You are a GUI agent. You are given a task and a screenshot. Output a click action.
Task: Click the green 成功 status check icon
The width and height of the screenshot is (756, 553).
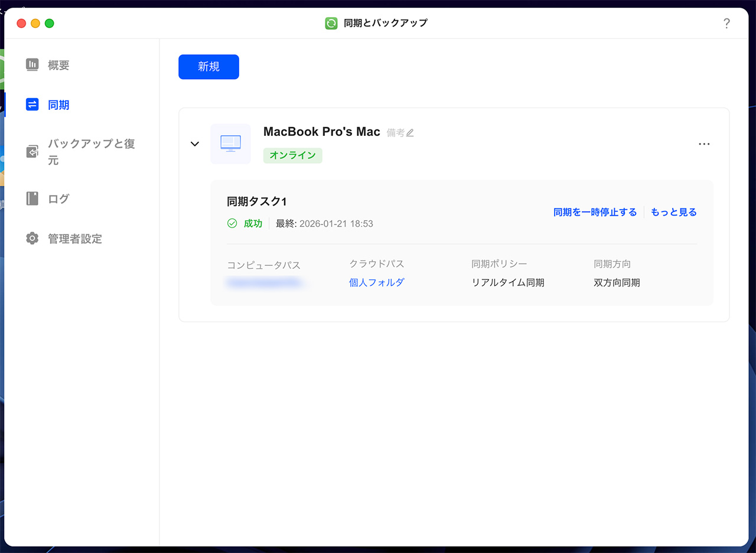point(233,223)
